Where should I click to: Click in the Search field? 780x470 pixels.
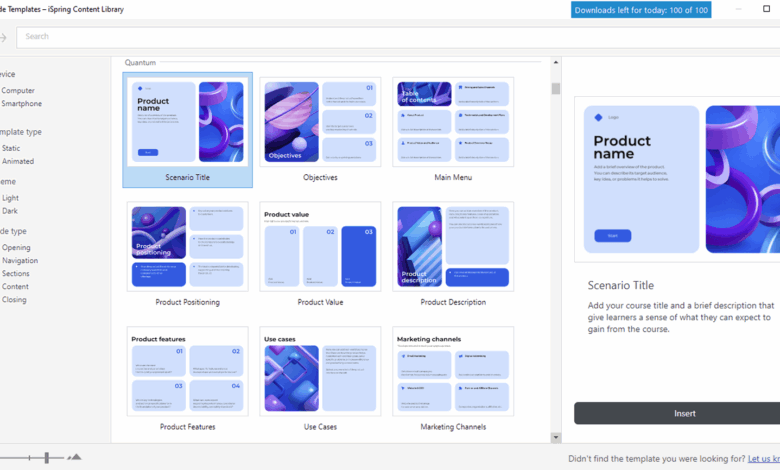(x=398, y=37)
